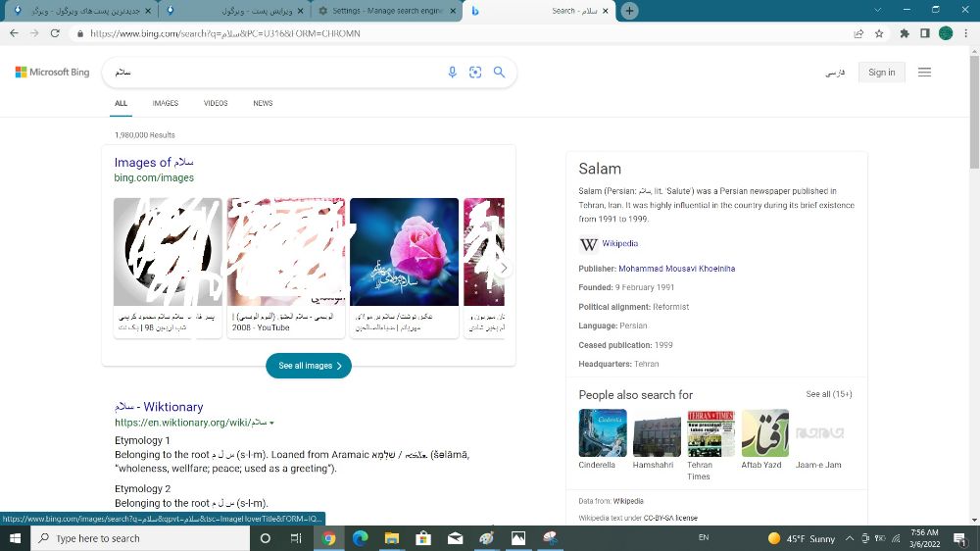This screenshot has height=551, width=980.
Task: Open the notification center icon
Action: 960,538
